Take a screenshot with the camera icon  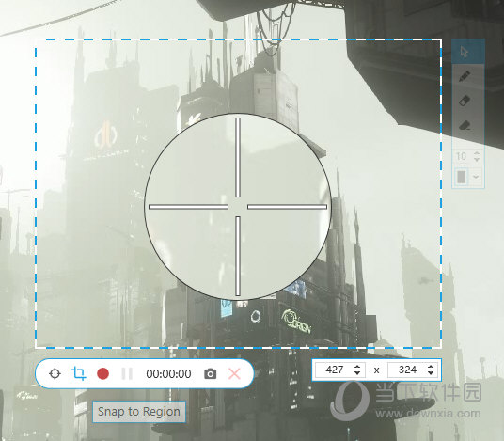point(211,374)
